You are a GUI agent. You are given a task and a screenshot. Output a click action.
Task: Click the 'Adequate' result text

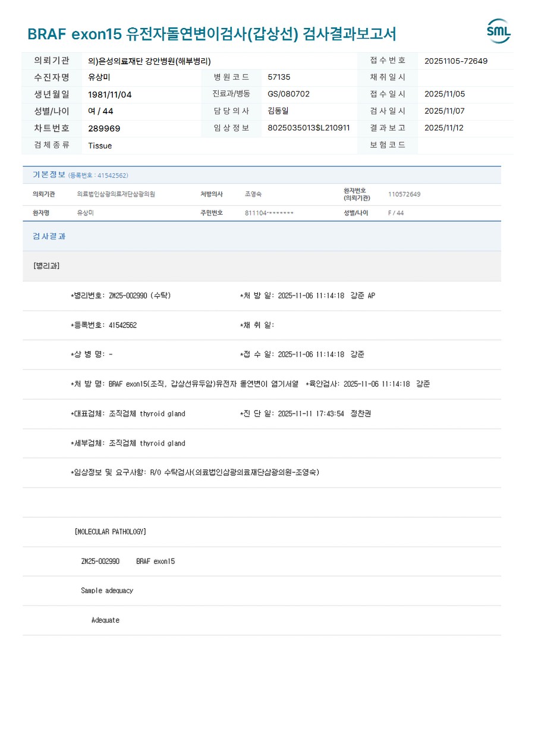point(105,620)
